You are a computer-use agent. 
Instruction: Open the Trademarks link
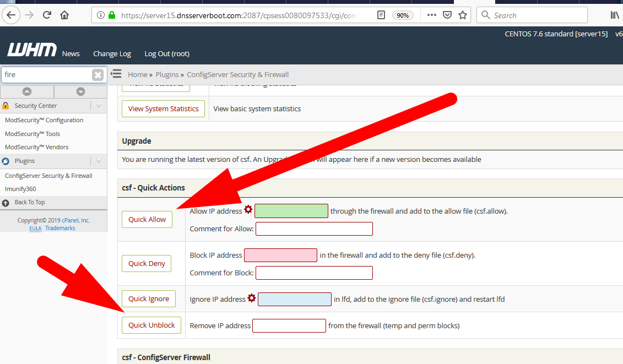[x=60, y=228]
